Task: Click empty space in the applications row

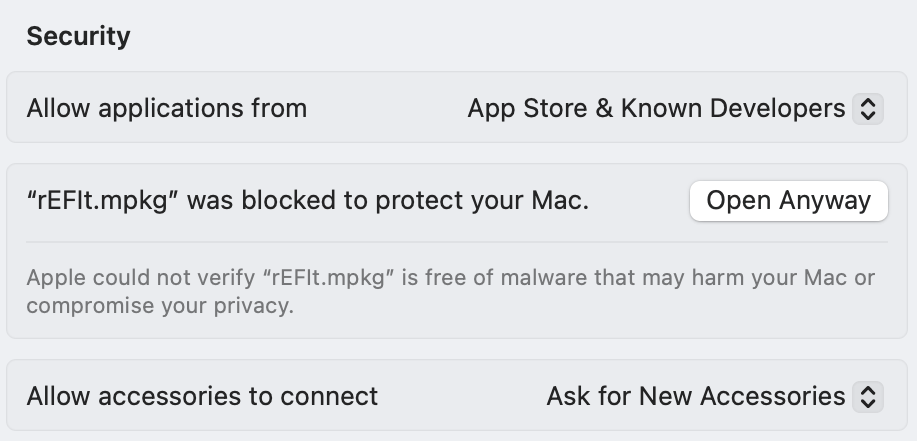Action: (x=385, y=108)
